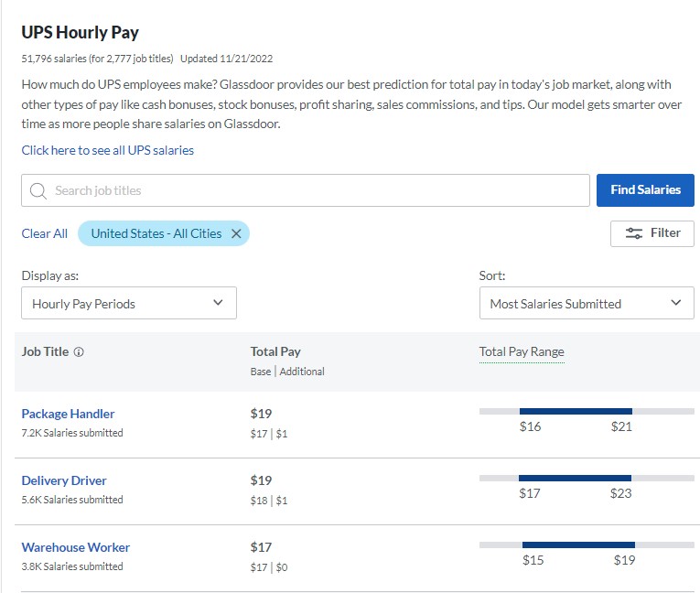
Task: Open Click here to see all UPS salaries
Action: [x=108, y=150]
